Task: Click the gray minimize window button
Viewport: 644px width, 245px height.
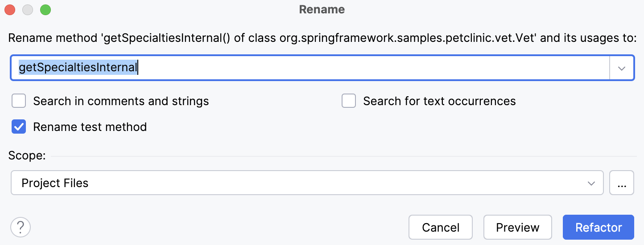Action: click(x=28, y=10)
